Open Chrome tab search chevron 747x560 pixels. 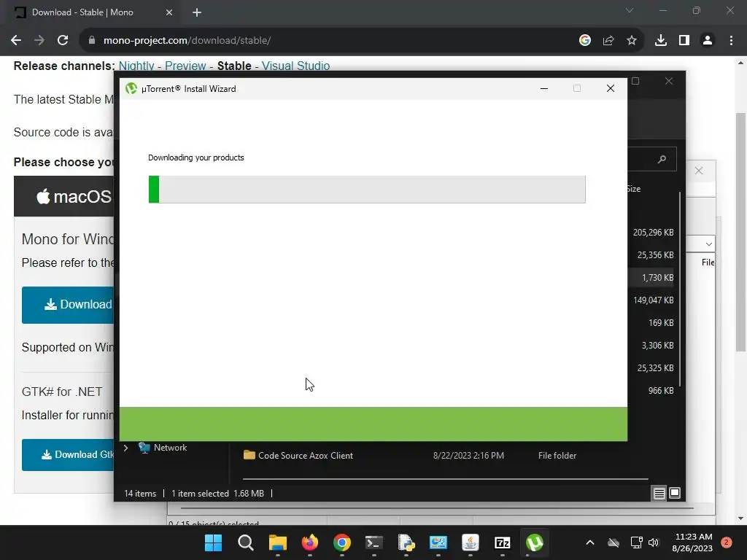[630, 10]
